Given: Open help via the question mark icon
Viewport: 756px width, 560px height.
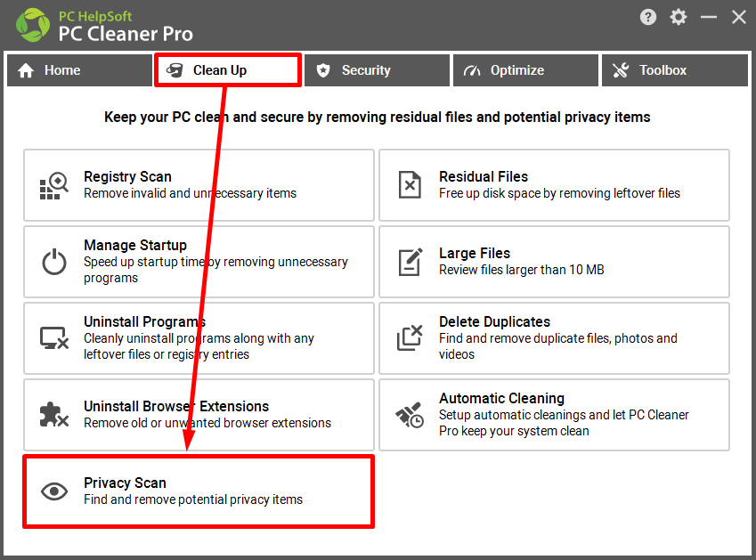Looking at the screenshot, I should [x=648, y=17].
